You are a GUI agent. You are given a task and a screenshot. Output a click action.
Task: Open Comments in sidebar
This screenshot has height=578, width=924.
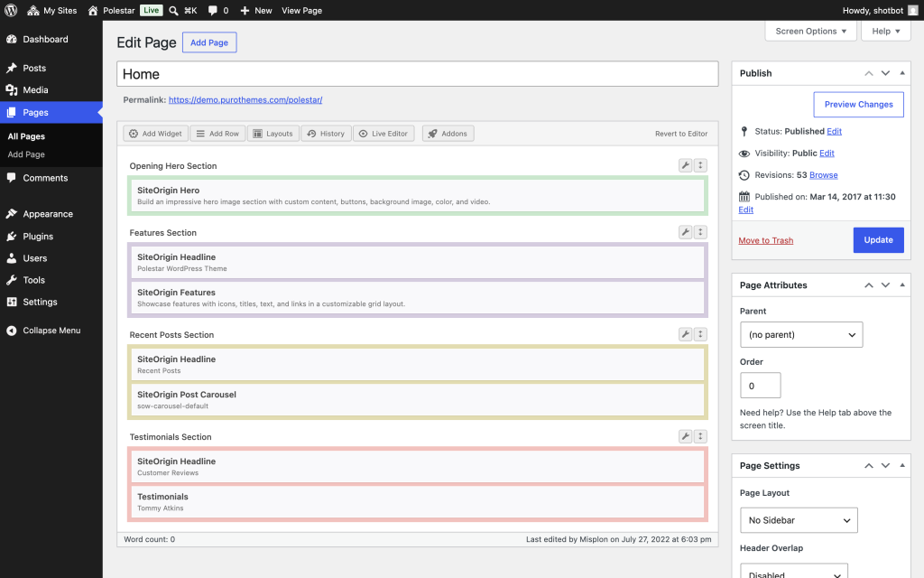(51, 178)
